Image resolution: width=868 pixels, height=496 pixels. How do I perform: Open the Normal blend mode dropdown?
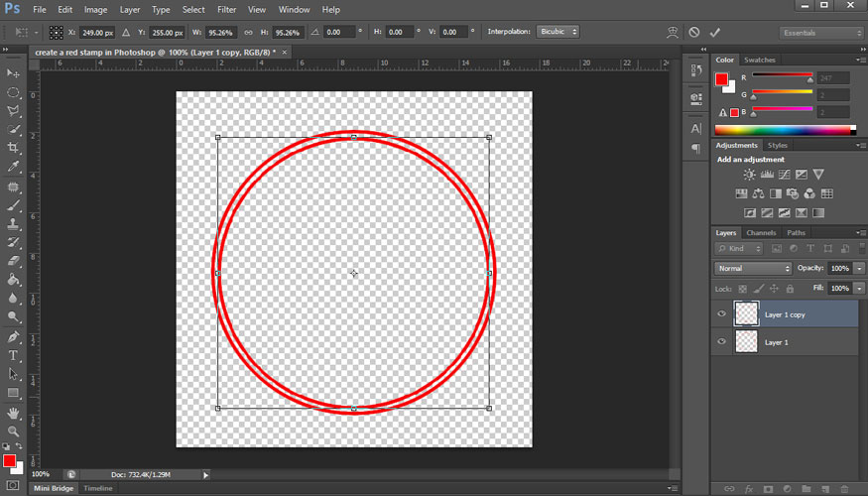point(754,269)
